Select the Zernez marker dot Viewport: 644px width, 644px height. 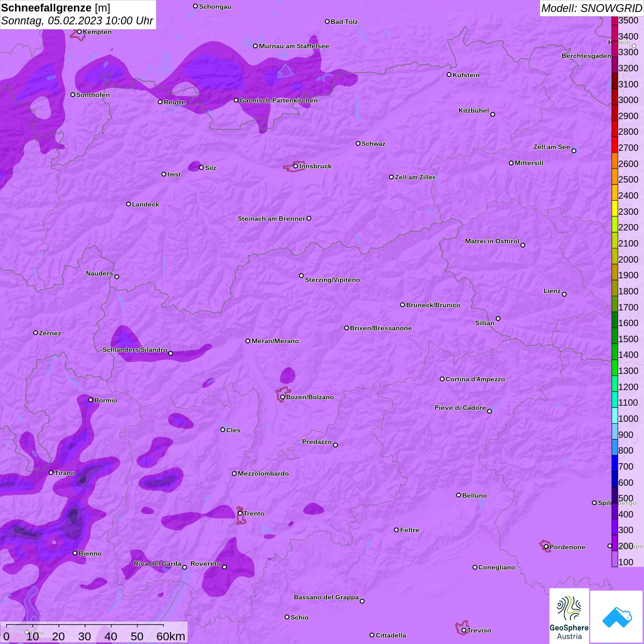pyautogui.click(x=35, y=333)
